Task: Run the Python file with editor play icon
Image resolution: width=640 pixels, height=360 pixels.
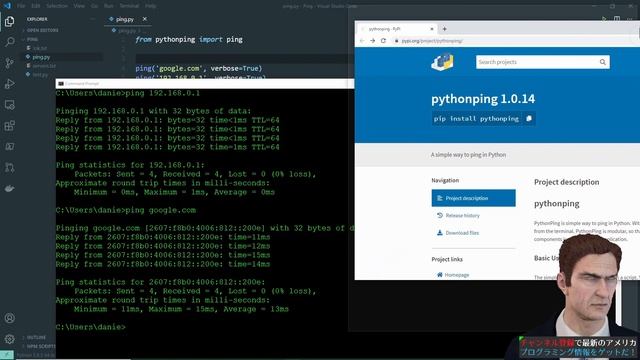Action: click(604, 19)
